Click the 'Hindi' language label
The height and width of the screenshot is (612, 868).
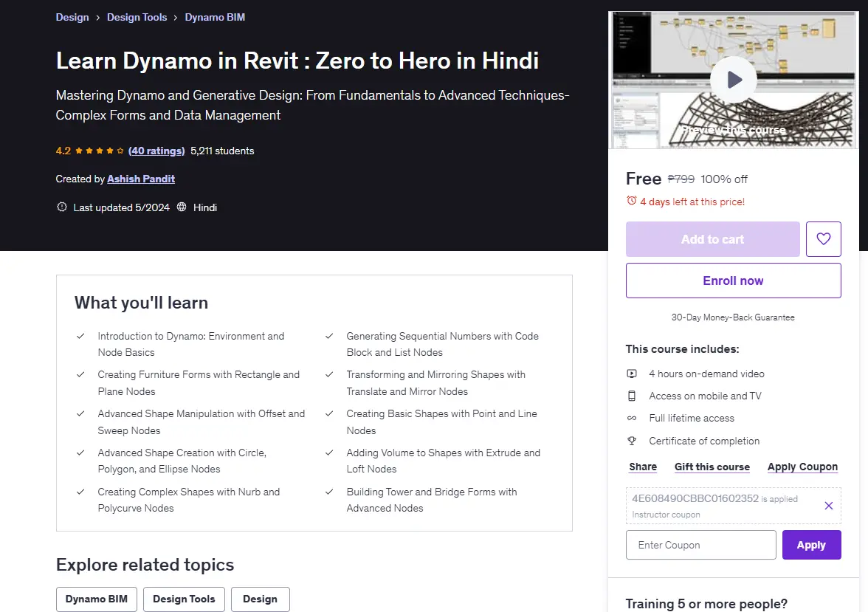205,207
